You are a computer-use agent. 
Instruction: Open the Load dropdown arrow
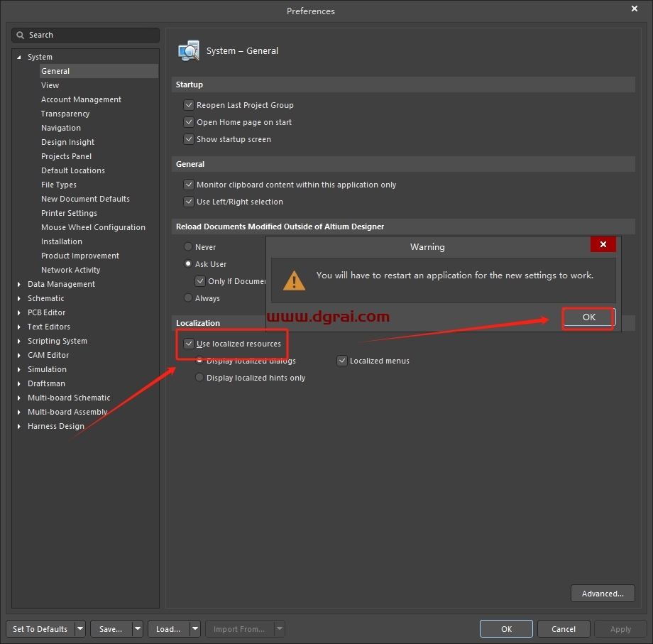coord(194,629)
